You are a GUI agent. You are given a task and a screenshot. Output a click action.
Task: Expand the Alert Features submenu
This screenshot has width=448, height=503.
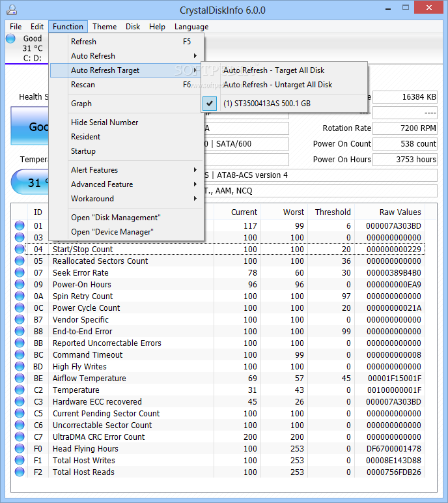click(x=127, y=169)
